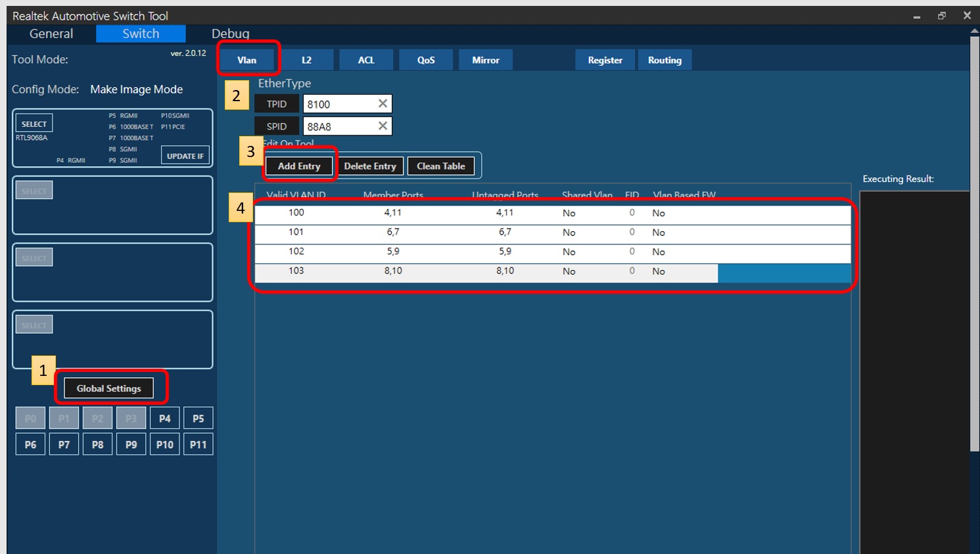Screen dimensions: 980x554
Task: Click member ports cell 5,9
Action: pyautogui.click(x=393, y=251)
